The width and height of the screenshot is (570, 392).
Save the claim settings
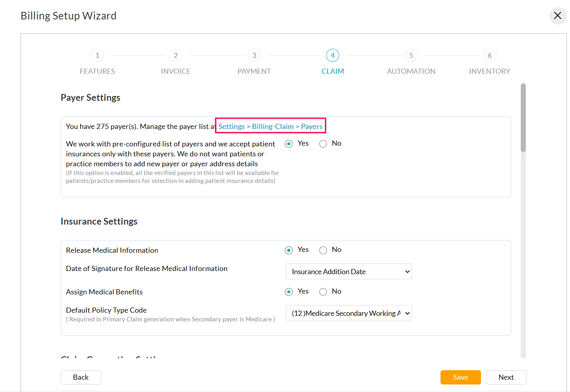coord(460,377)
